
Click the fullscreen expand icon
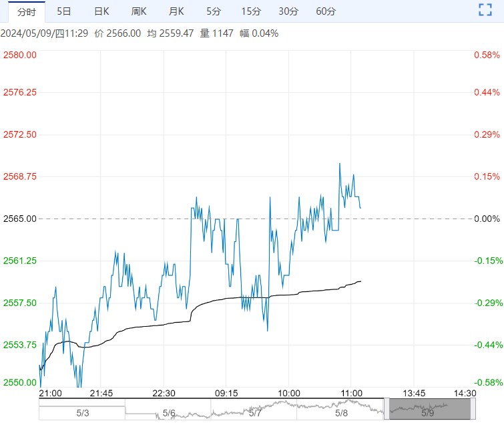click(x=485, y=10)
